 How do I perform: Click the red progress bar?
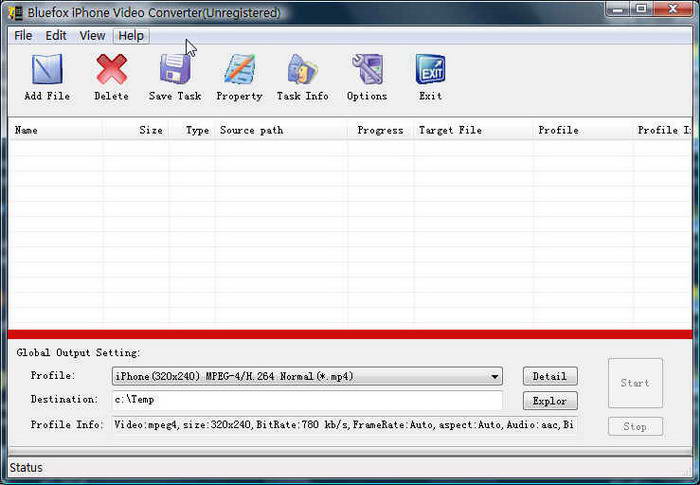(x=350, y=334)
